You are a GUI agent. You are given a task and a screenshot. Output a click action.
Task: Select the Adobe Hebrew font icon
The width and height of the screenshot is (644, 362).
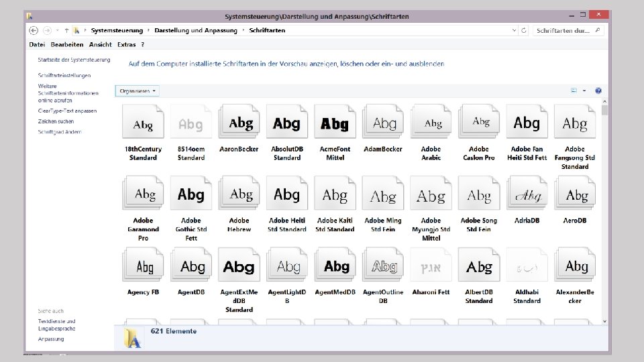[x=239, y=193]
